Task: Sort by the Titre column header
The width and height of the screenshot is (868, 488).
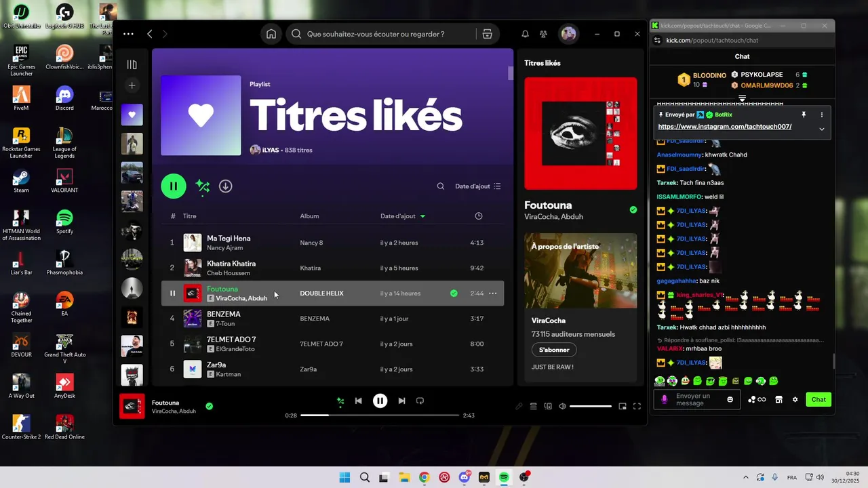Action: [189, 216]
